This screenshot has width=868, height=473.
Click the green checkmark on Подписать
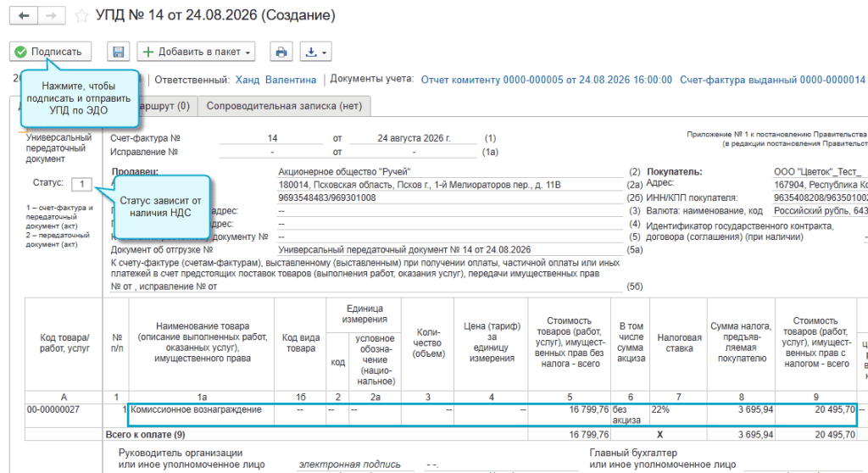pyautogui.click(x=20, y=52)
